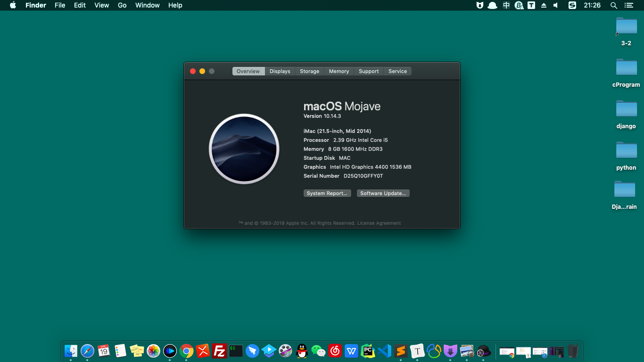The height and width of the screenshot is (362, 644).
Task: Click the eject icon in the menu bar
Action: click(544, 5)
